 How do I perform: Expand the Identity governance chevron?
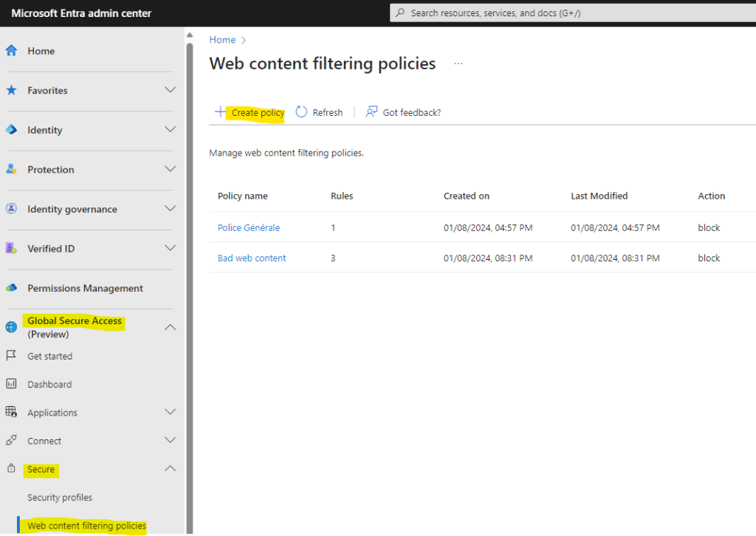tap(171, 208)
